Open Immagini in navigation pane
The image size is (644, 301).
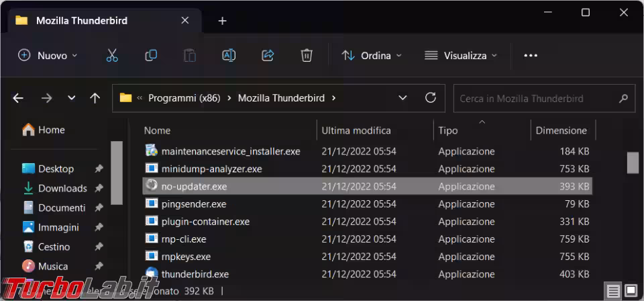tap(50, 227)
